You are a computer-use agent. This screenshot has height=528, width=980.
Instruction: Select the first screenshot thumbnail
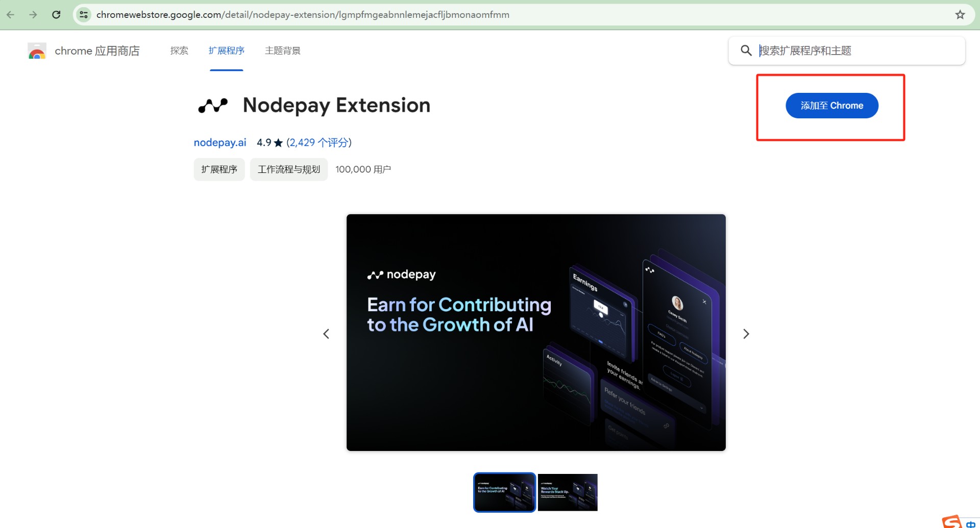[504, 492]
